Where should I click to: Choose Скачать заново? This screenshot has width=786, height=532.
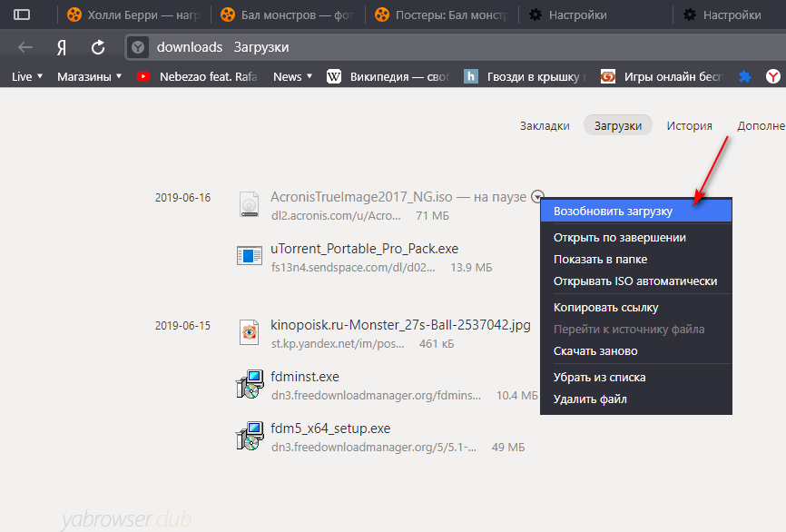(x=636, y=351)
